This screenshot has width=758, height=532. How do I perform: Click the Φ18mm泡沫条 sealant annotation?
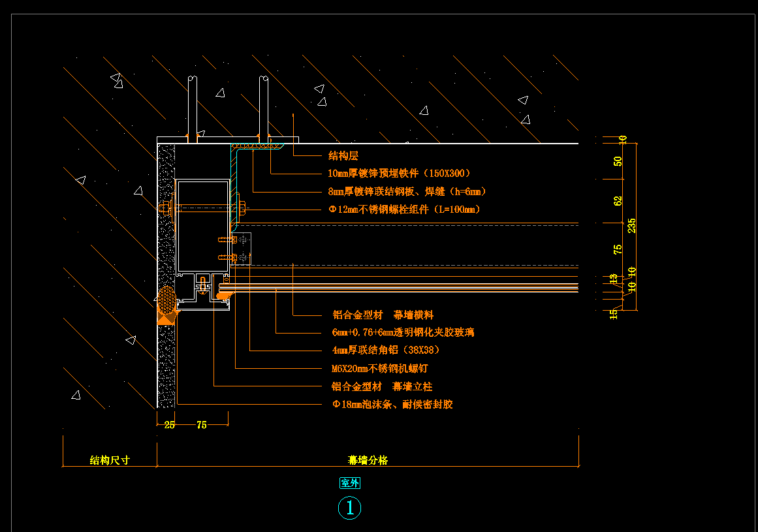[x=392, y=405]
